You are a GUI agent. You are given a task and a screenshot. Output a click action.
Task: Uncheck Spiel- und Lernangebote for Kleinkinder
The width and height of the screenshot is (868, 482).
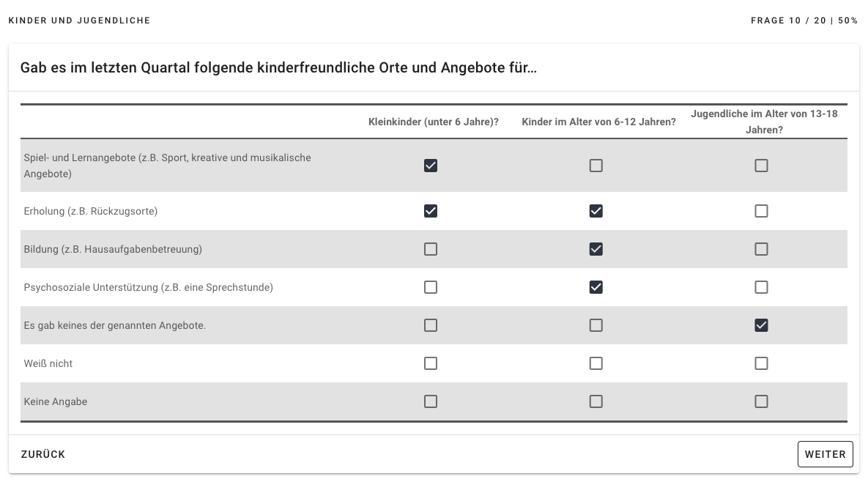pos(431,166)
